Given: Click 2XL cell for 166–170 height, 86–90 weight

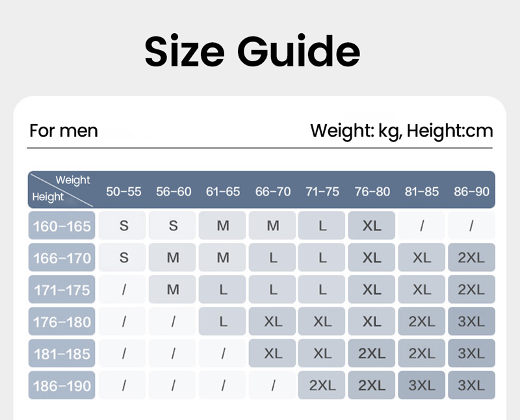Looking at the screenshot, I should (471, 258).
